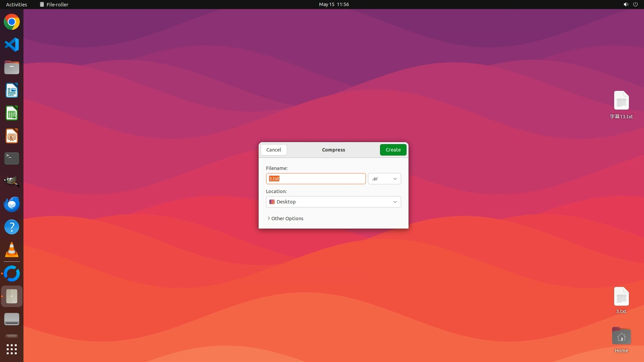Open Terminal from the dock
644x362 pixels.
12,159
